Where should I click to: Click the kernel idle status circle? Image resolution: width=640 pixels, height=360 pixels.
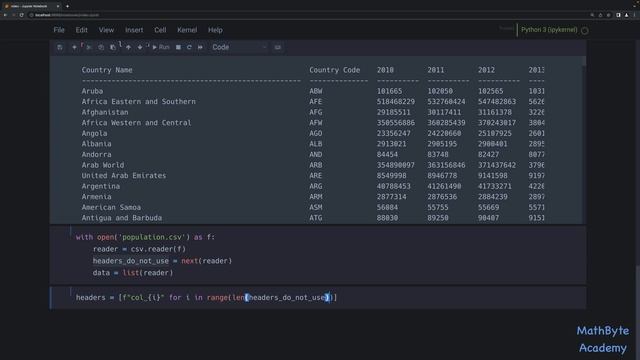584,31
